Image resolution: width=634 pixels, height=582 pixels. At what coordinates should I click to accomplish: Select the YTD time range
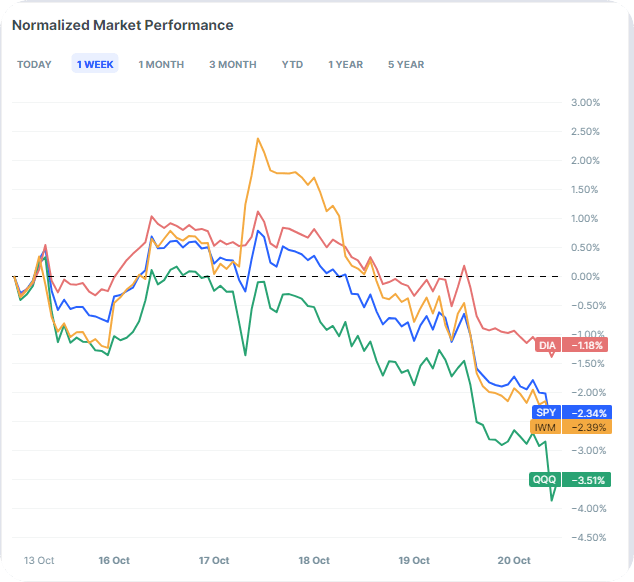tap(292, 64)
